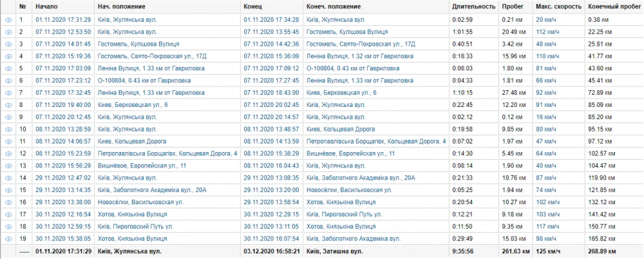Open start time 07.11.2020 12:53:50 link
Image resolution: width=644 pixels, height=259 pixels.
pos(63,32)
